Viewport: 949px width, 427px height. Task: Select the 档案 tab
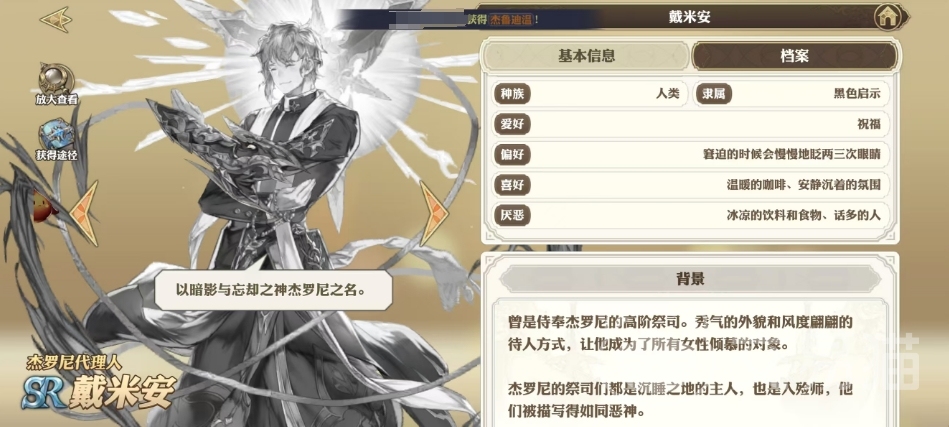click(795, 56)
